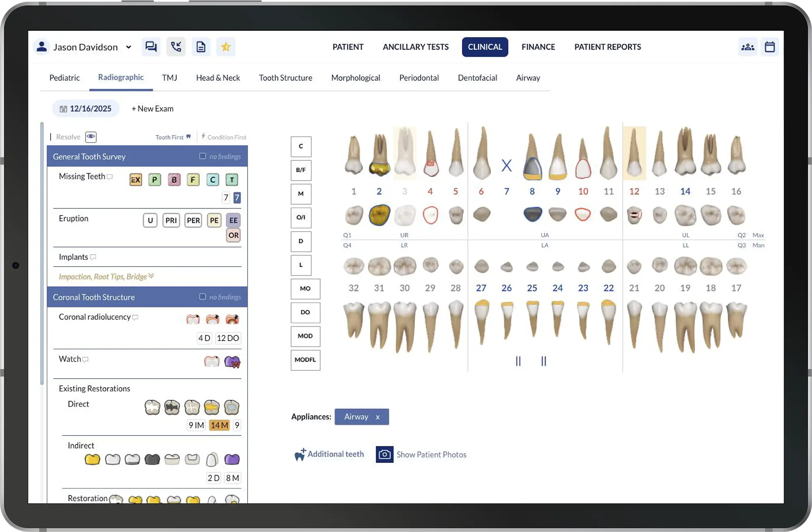
Task: Open the PATIENT REPORTS menu
Action: click(x=607, y=47)
